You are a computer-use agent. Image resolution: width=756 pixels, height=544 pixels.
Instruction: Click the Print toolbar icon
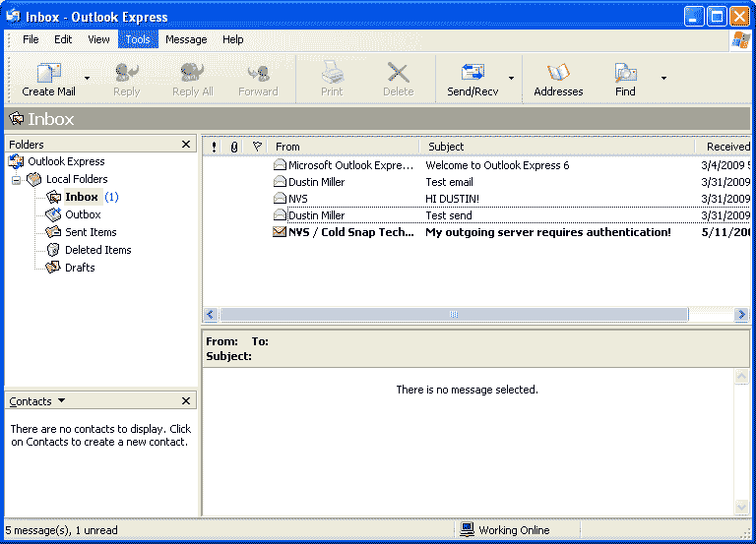point(332,73)
